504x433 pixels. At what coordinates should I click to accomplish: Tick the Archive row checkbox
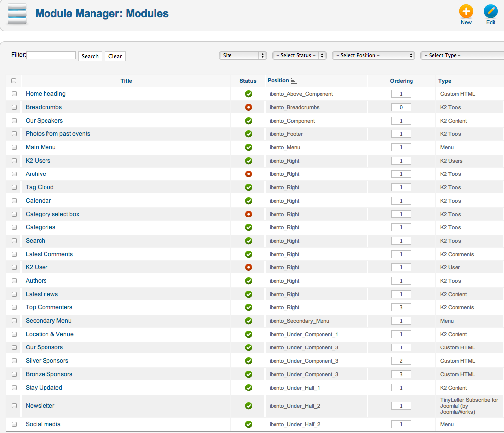(x=14, y=174)
